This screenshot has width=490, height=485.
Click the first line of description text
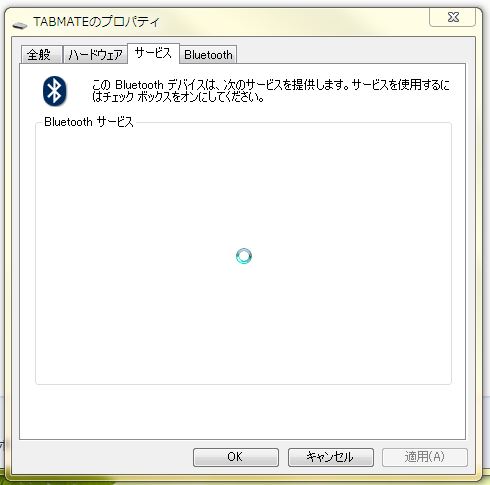[271, 85]
